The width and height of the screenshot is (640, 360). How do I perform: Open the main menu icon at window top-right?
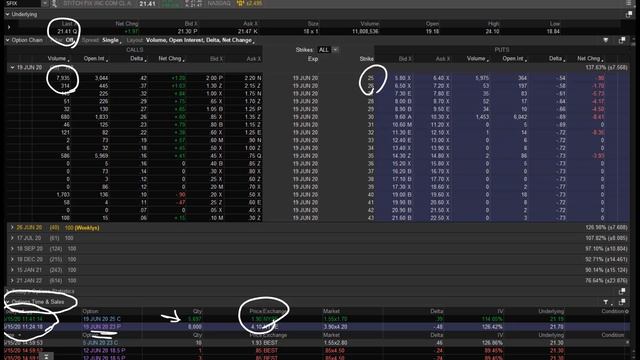[x=629, y=3]
